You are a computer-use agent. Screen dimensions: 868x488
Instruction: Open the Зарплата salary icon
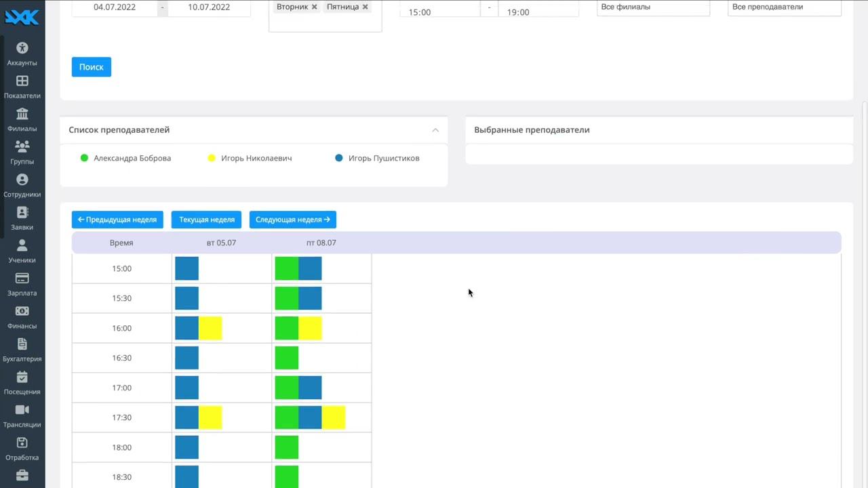click(x=22, y=278)
